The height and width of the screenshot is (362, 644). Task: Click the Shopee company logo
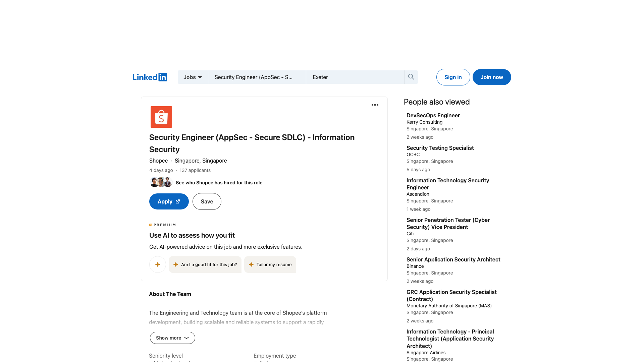tap(161, 117)
